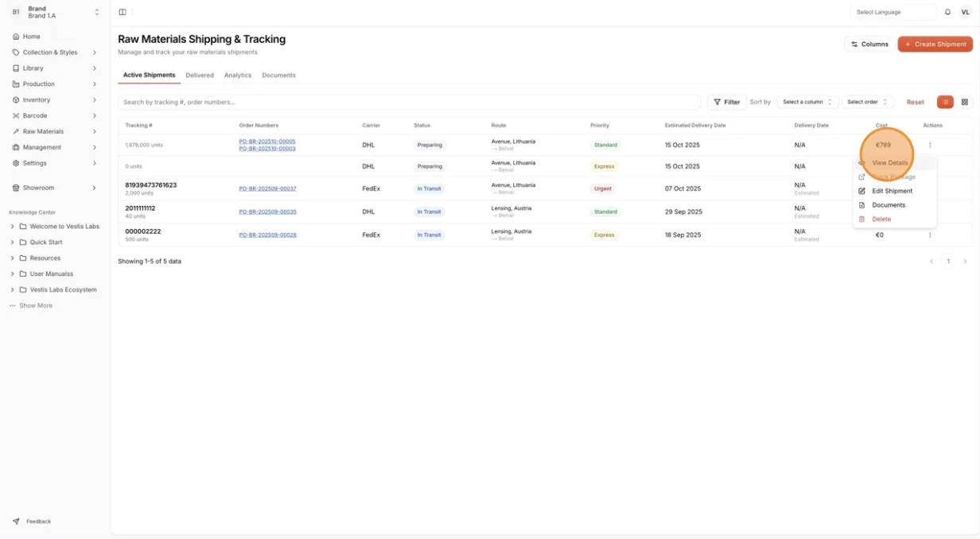Select the Documents tab beside Analytics
The width and height of the screenshot is (980, 539).
click(x=278, y=76)
